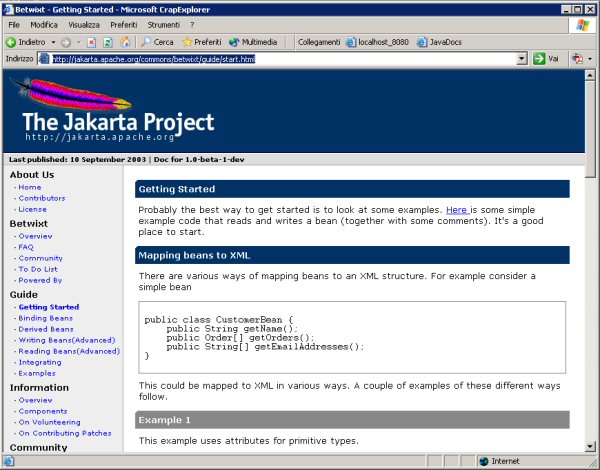Click the Apache feather logo
600x470 pixels.
[x=71, y=94]
